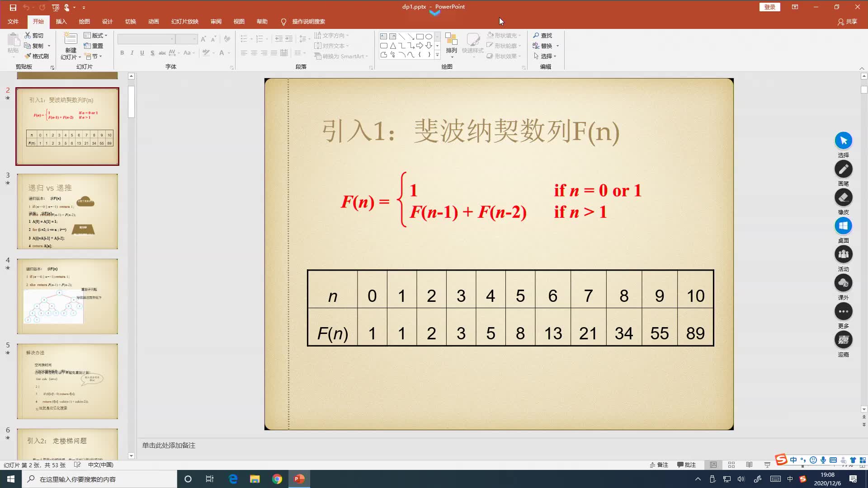Toggle italic formatting
This screenshot has height=488, width=868.
tap(132, 53)
